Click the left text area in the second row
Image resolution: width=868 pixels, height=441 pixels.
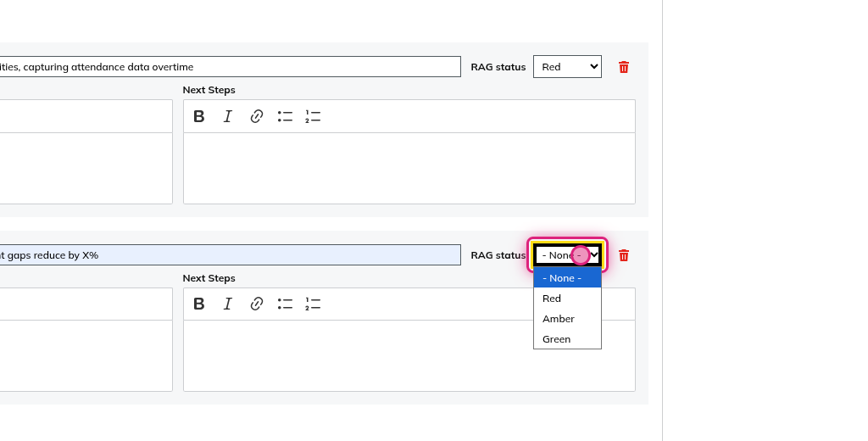86,355
